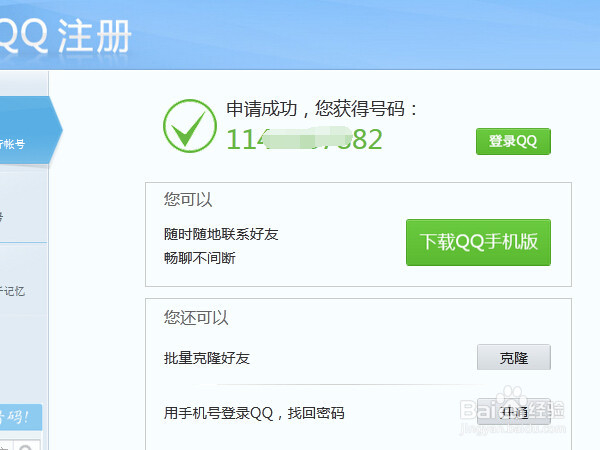Click the 用手机号登录QQ，找回密码 label

254,412
